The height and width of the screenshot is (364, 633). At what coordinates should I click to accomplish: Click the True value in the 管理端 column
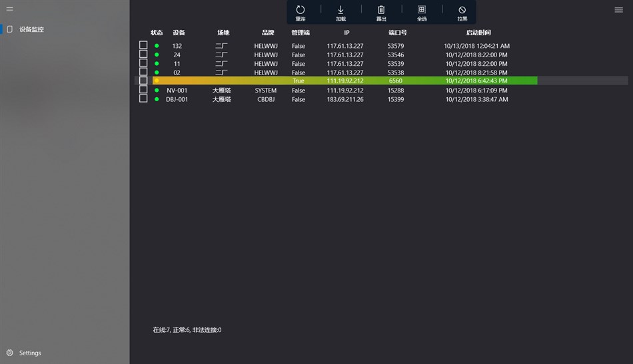click(299, 81)
